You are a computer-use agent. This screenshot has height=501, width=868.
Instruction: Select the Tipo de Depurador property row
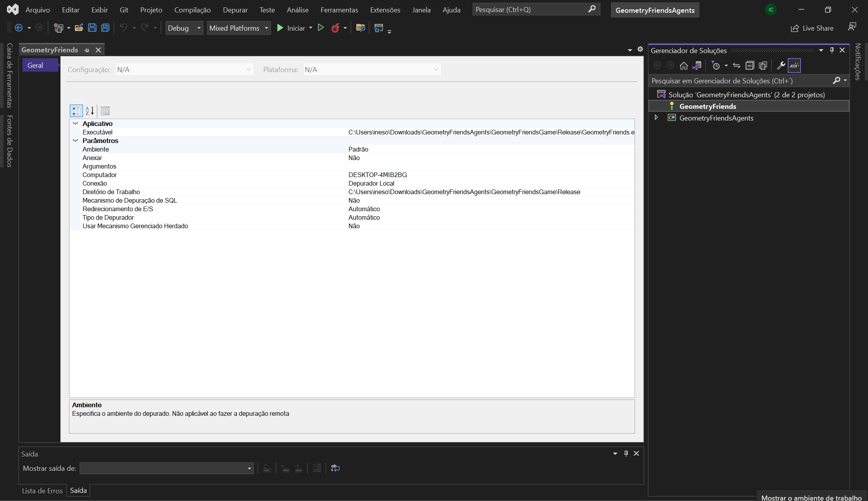point(352,217)
